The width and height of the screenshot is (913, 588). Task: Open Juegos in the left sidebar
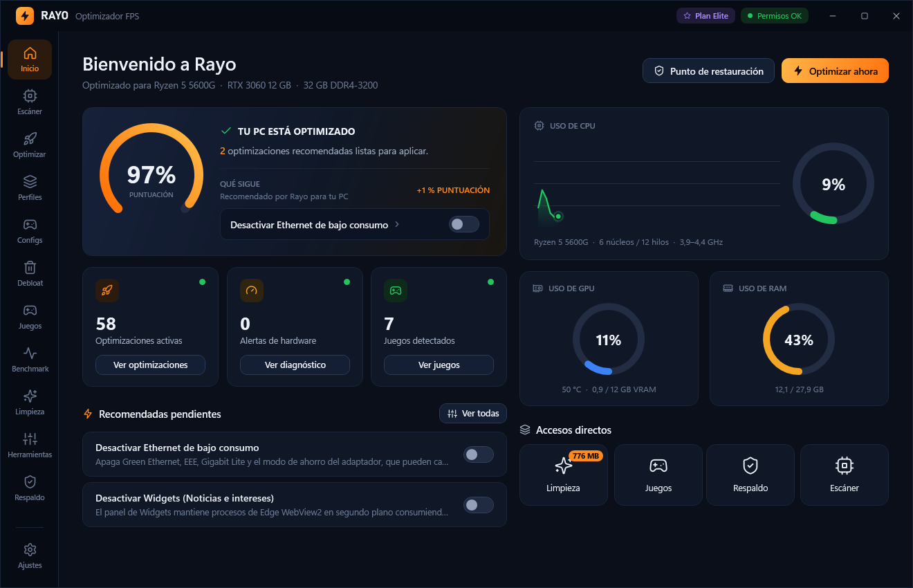click(x=30, y=317)
